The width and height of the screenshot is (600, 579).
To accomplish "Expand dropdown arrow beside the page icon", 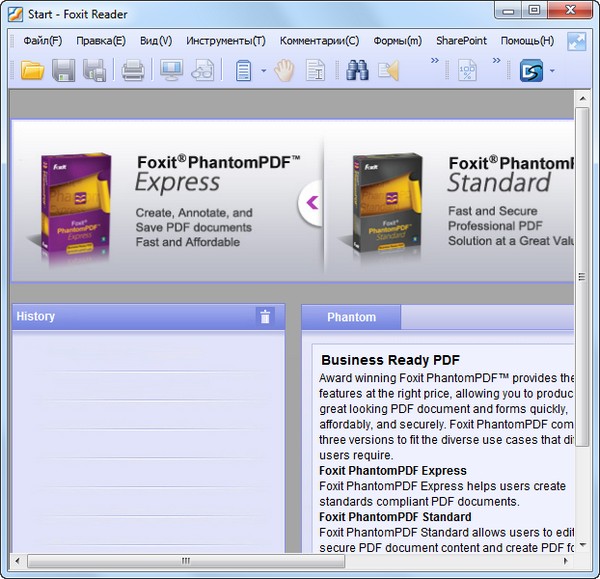I will (263, 71).
